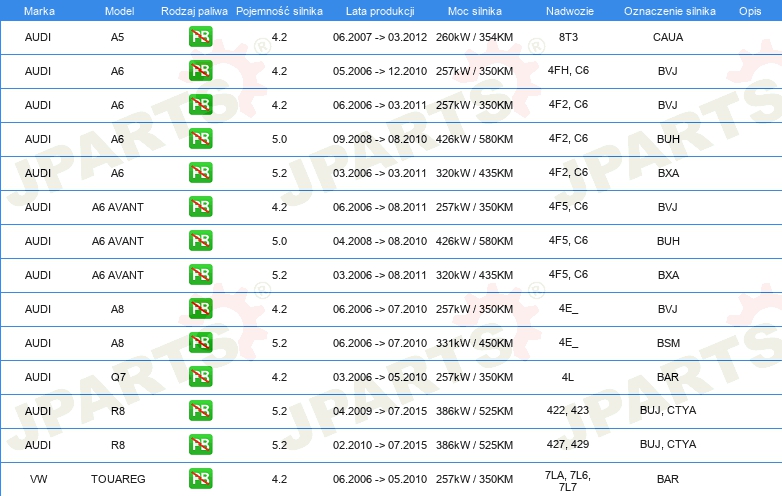
Task: Select the Moc silnika column header
Action: [x=474, y=10]
